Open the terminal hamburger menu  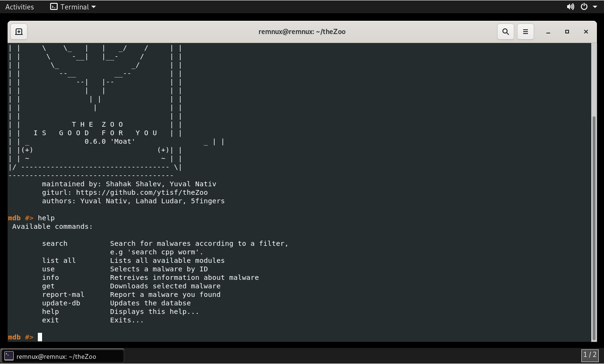(x=525, y=32)
